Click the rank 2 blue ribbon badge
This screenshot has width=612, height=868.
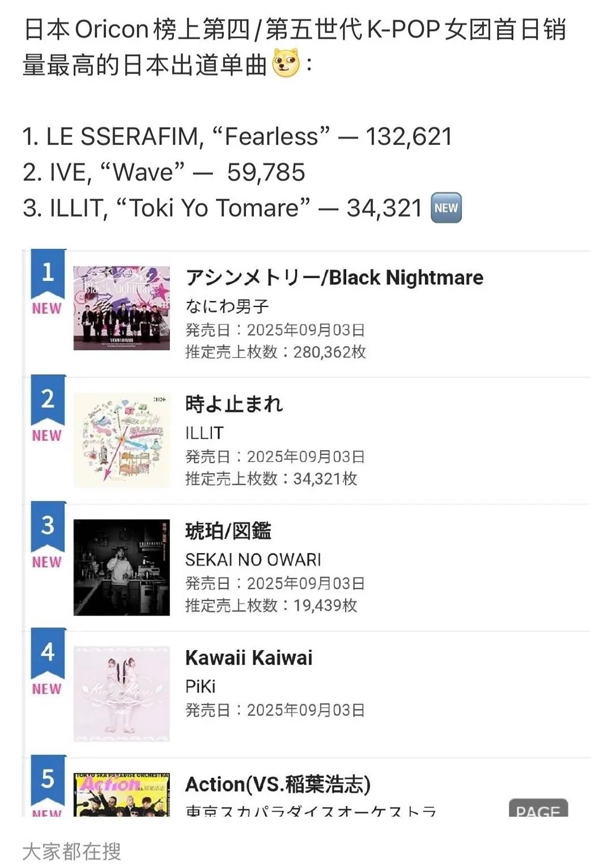(x=48, y=400)
